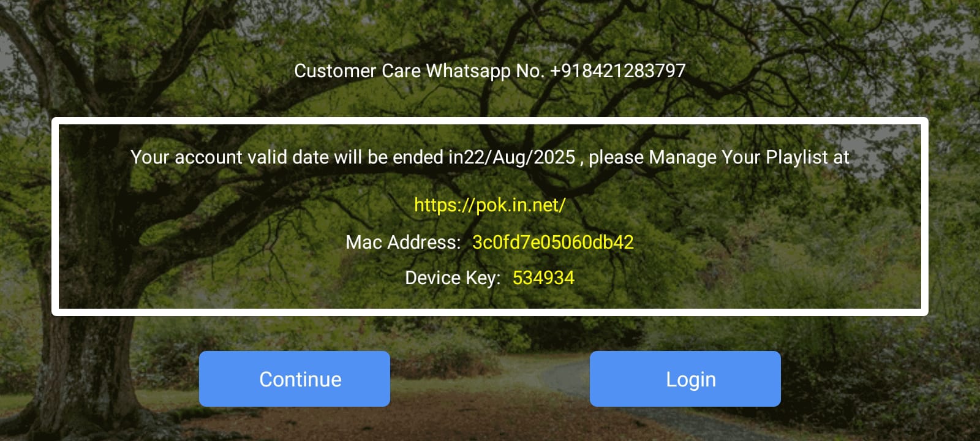Click the word 'Continue' on its button
Viewport: 980px width, 441px height.
click(x=300, y=379)
